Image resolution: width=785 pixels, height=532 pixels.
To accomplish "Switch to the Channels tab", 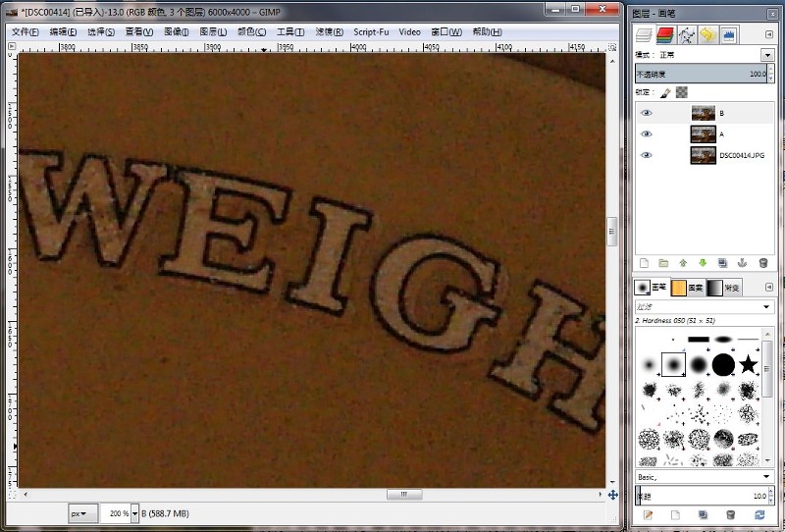I will click(x=665, y=35).
